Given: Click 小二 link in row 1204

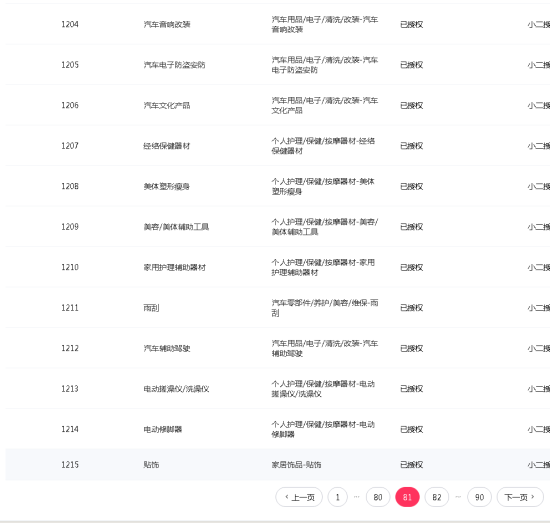Looking at the screenshot, I should (x=538, y=24).
